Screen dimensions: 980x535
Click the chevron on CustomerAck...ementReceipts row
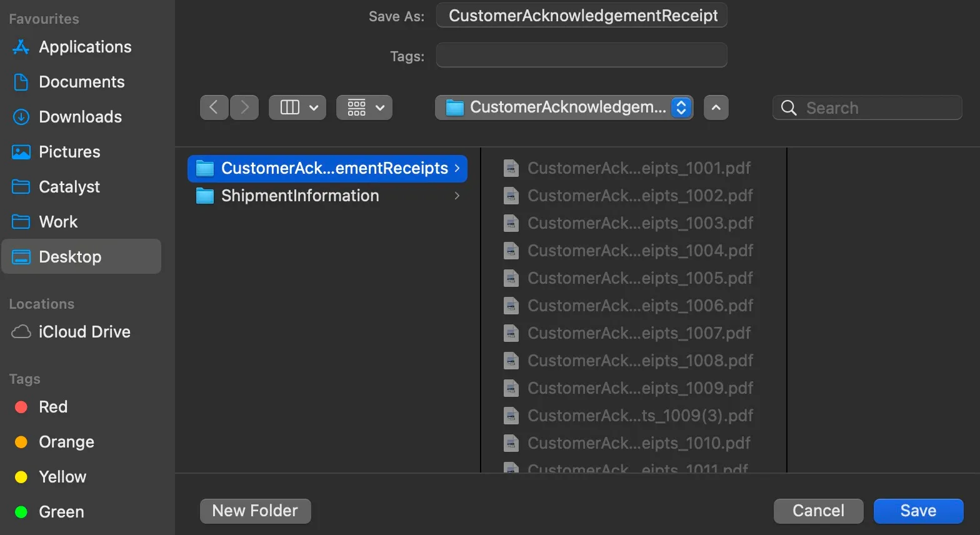[457, 168]
